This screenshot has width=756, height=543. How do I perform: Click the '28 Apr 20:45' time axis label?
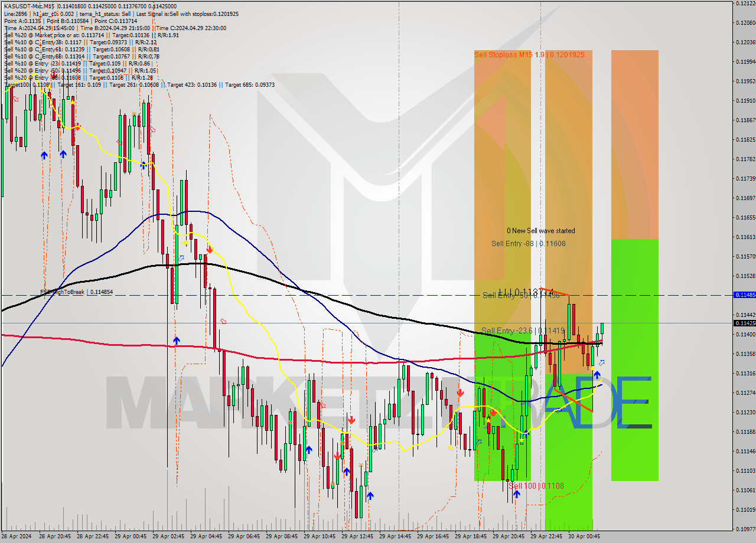(54, 537)
